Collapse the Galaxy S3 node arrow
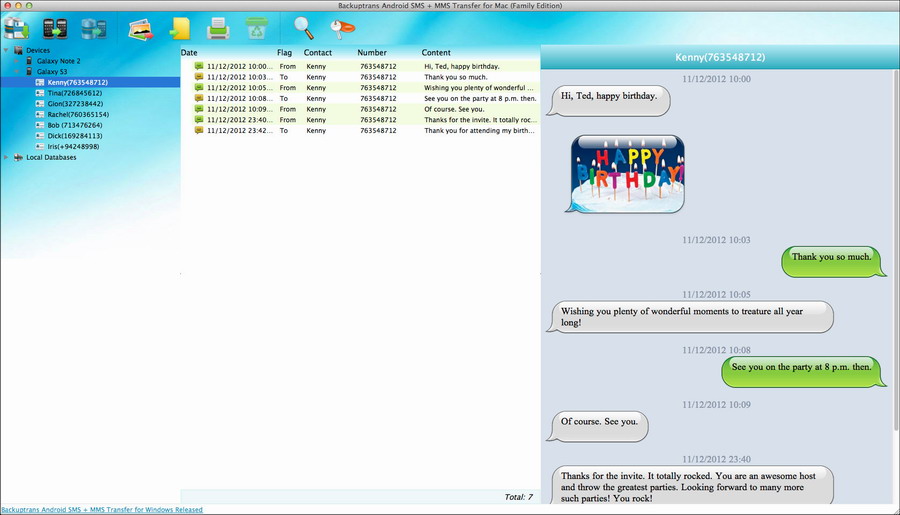Image resolution: width=900 pixels, height=515 pixels. [17, 72]
